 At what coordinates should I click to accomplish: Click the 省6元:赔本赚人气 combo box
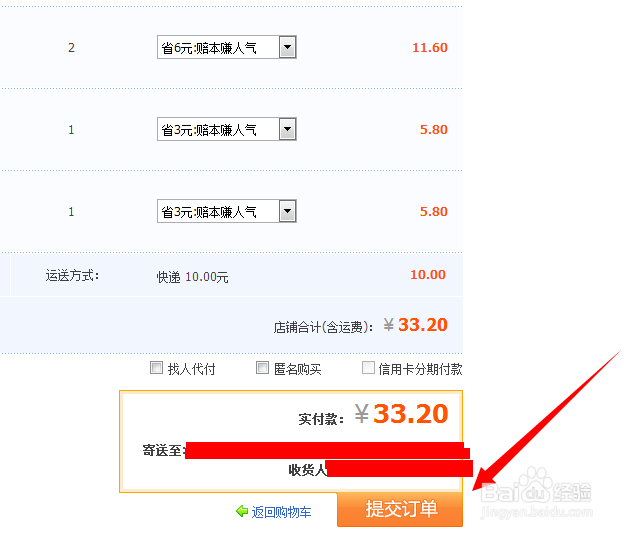coord(227,47)
